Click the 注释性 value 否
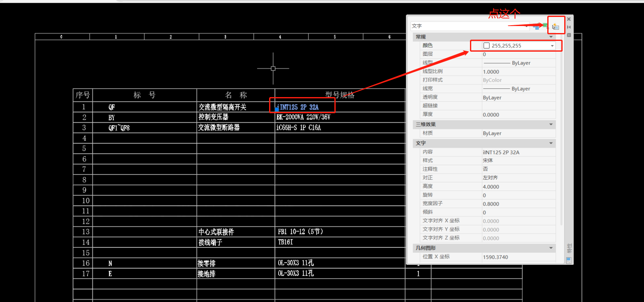This screenshot has height=302, width=644. coord(519,169)
